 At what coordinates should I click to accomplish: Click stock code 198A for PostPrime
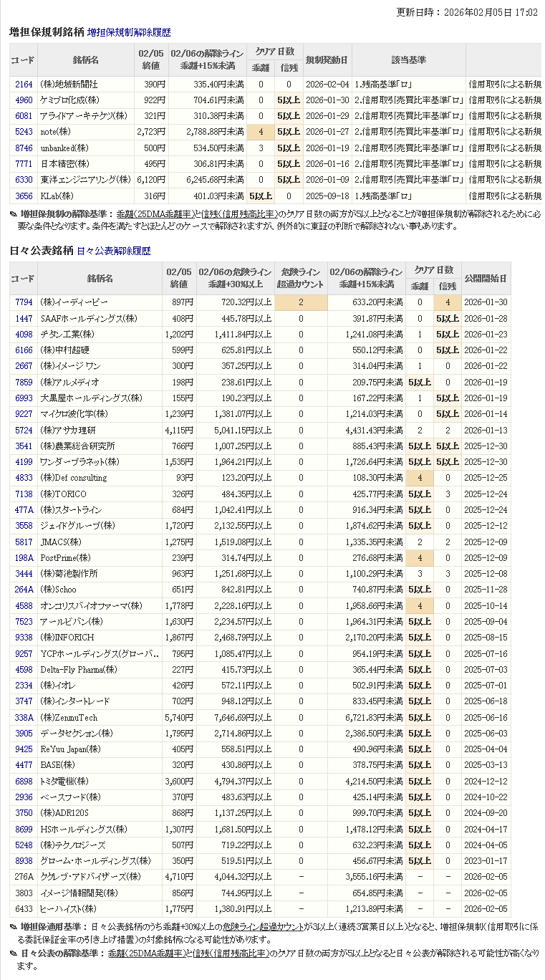tap(24, 557)
